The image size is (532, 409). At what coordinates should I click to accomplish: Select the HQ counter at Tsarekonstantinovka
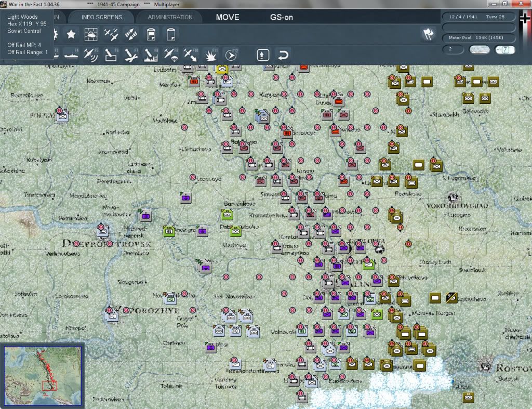(x=270, y=365)
